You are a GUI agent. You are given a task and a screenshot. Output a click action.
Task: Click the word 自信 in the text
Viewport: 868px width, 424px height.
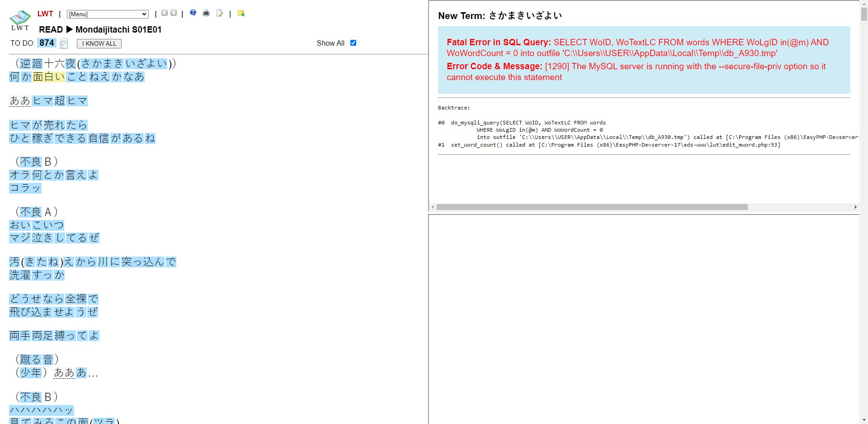[99, 138]
